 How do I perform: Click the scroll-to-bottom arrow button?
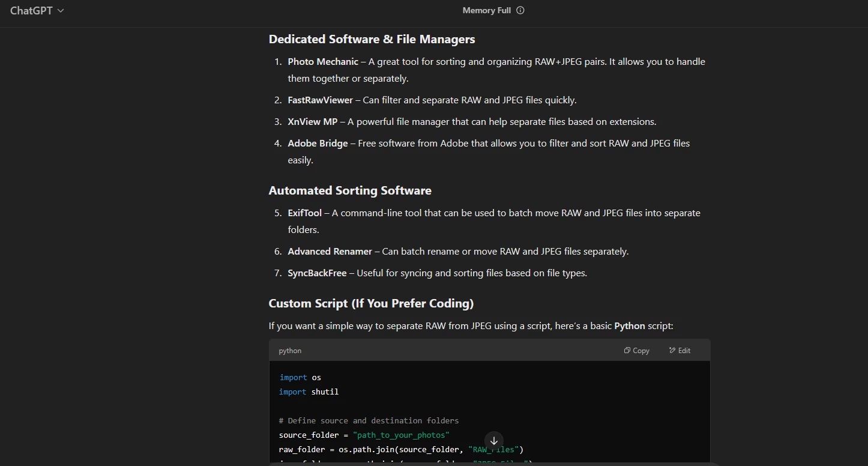(x=494, y=441)
